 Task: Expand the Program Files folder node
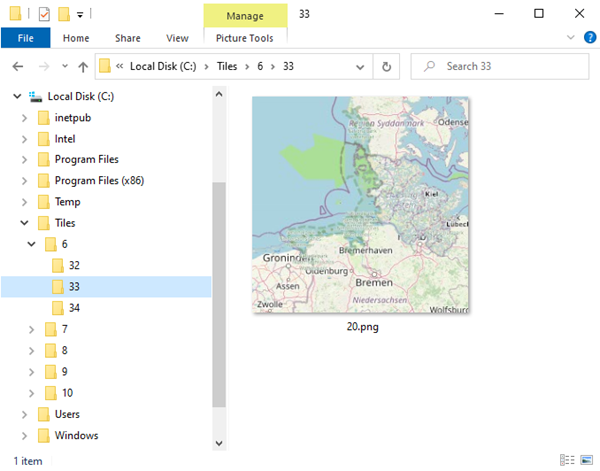point(25,160)
